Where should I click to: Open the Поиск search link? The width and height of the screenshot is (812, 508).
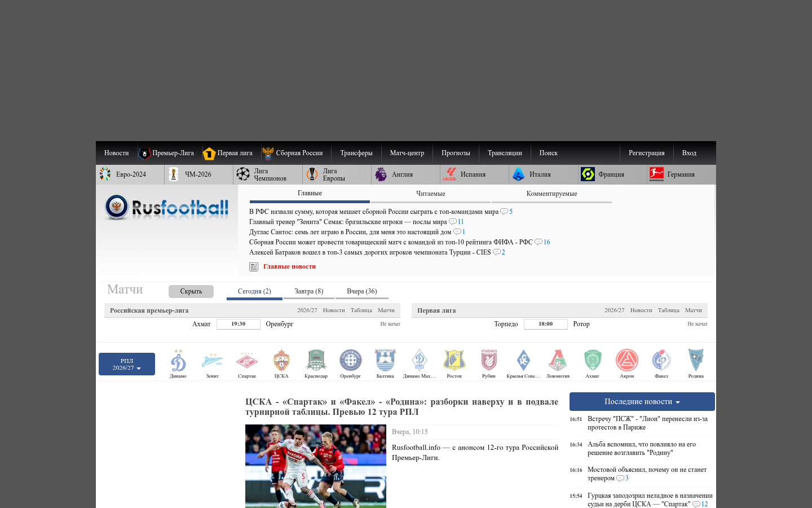(548, 153)
